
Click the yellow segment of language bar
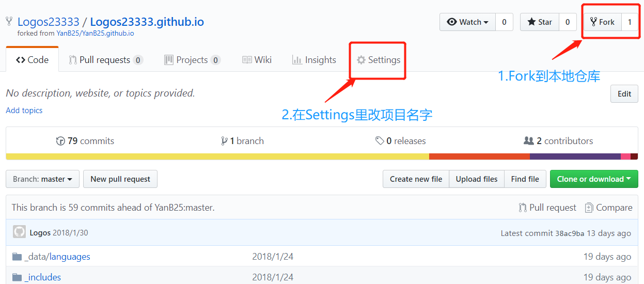point(217,156)
